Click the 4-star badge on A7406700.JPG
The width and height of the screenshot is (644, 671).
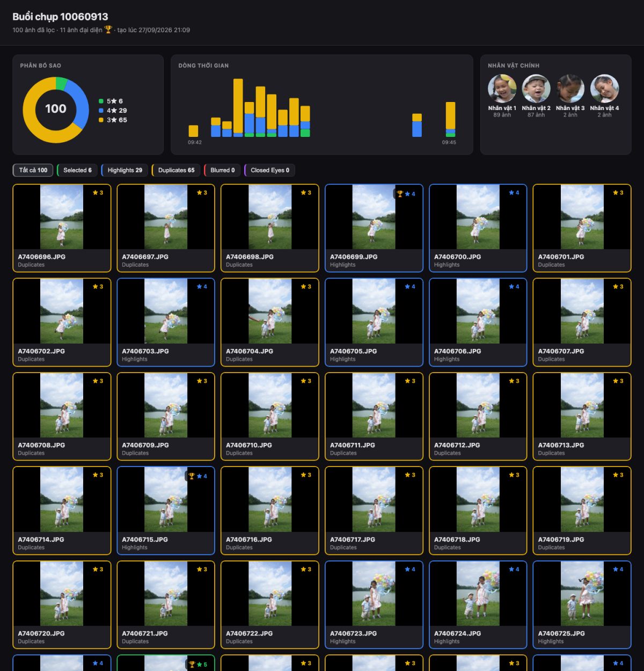tap(514, 193)
